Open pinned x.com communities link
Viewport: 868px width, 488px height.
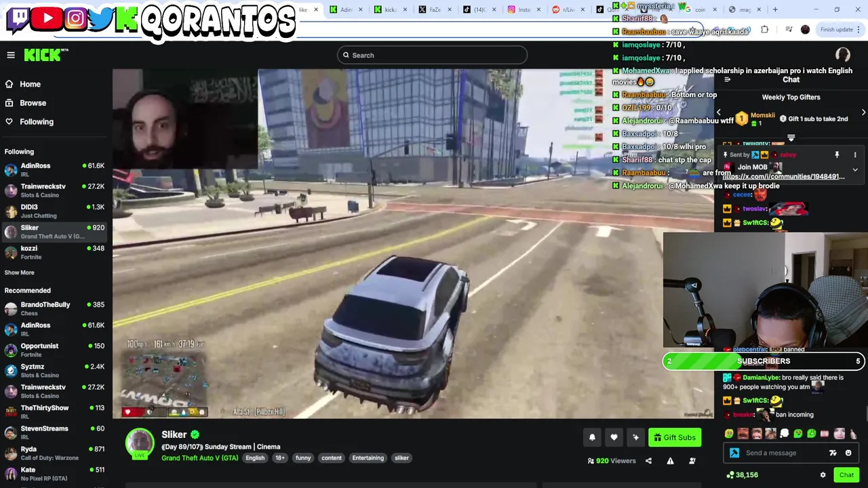coord(783,177)
